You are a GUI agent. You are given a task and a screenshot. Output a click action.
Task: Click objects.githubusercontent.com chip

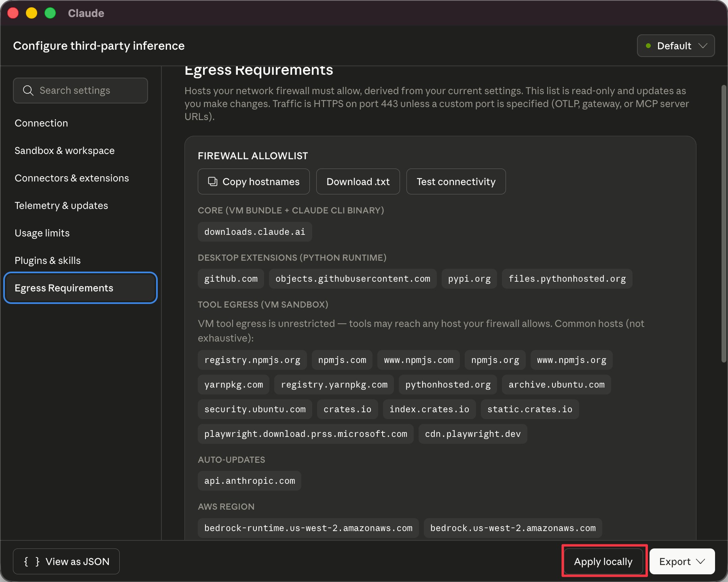click(353, 278)
